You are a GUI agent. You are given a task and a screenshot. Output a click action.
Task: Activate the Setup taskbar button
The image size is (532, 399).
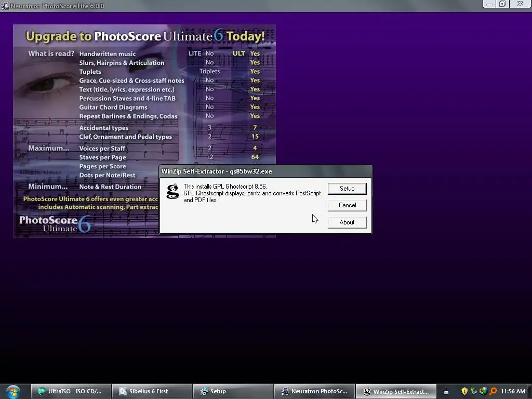tap(233, 391)
